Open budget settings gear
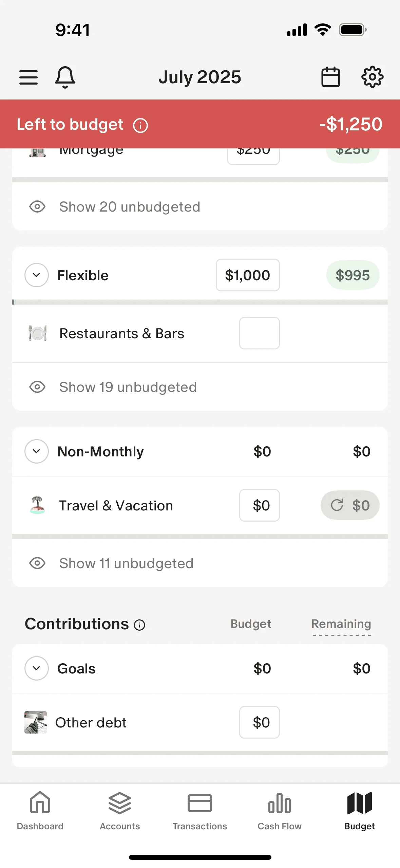 point(372,77)
